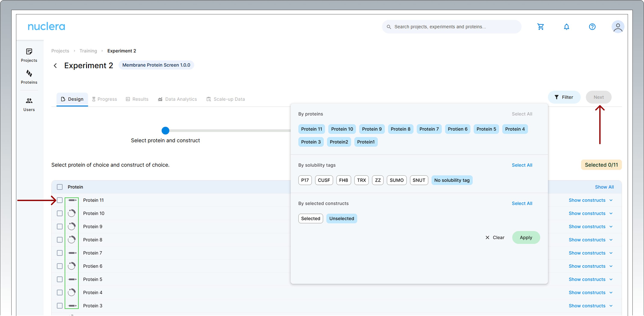This screenshot has height=316, width=644.
Task: Check the Protein 9 row checkbox
Action: 60,227
